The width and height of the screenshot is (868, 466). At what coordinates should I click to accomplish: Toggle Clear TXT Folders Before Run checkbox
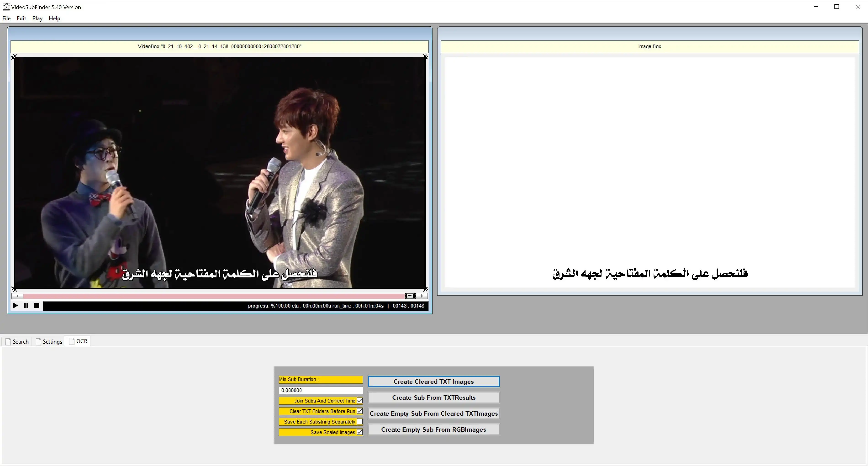359,411
